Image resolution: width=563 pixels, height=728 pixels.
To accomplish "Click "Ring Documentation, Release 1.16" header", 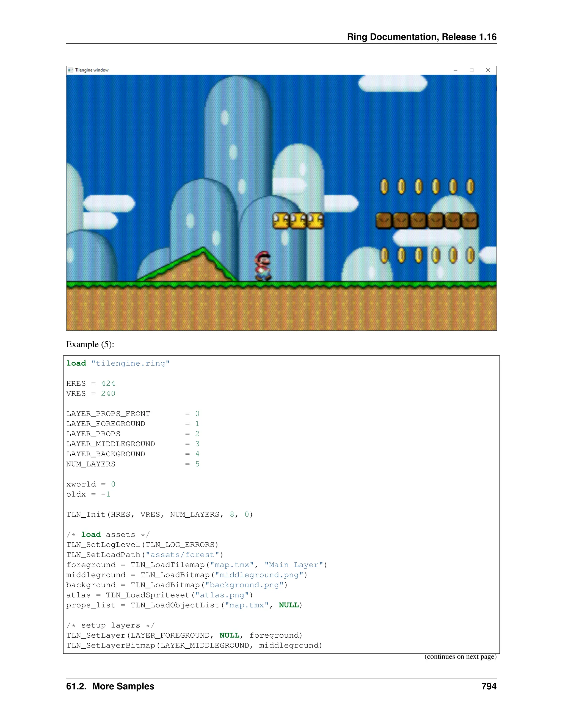I will click(x=422, y=37).
